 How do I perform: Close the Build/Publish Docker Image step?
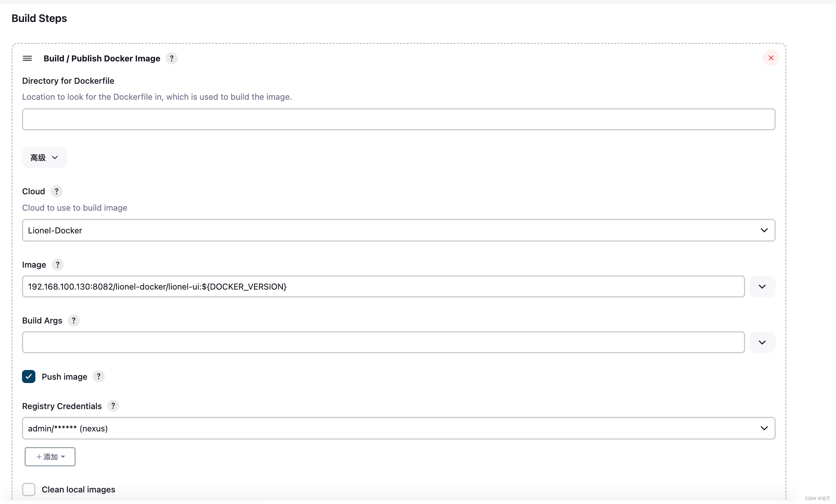[x=770, y=58]
